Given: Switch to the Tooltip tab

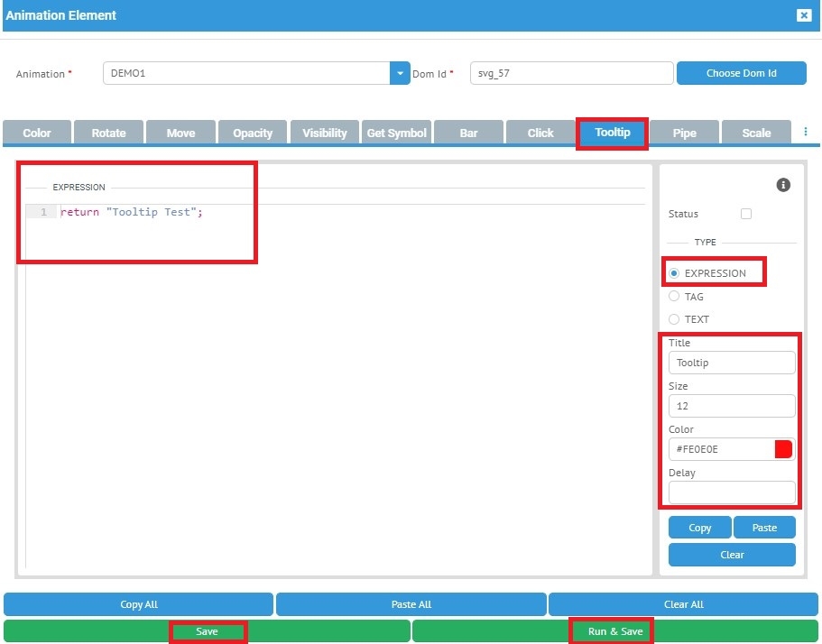Looking at the screenshot, I should pyautogui.click(x=612, y=133).
